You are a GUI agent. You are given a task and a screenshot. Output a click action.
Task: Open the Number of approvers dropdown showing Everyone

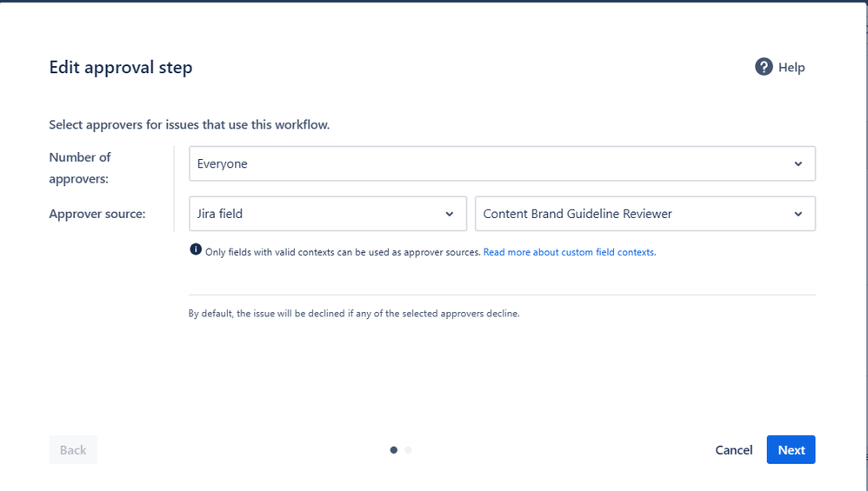click(502, 163)
